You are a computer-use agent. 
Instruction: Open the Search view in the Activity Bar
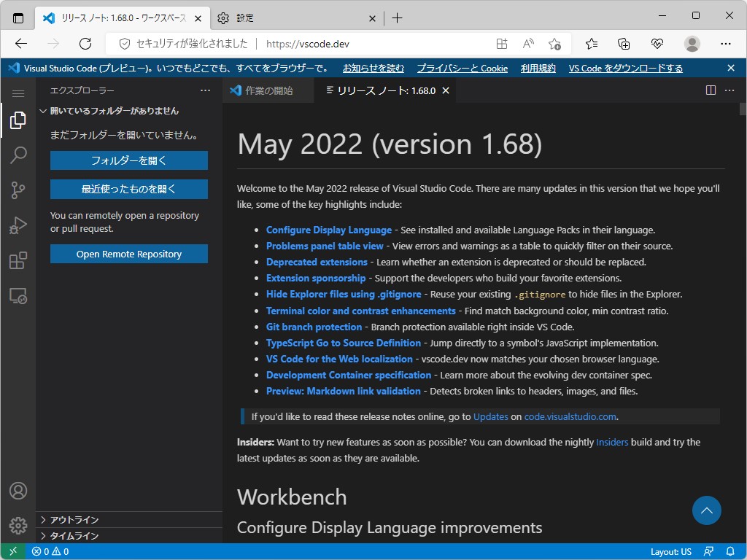(x=18, y=155)
